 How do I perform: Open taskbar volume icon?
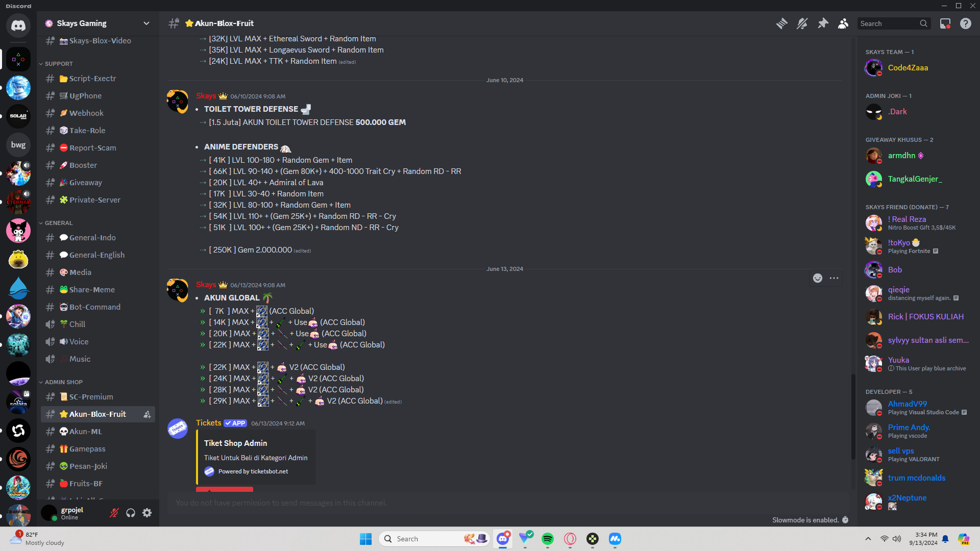[897, 539]
